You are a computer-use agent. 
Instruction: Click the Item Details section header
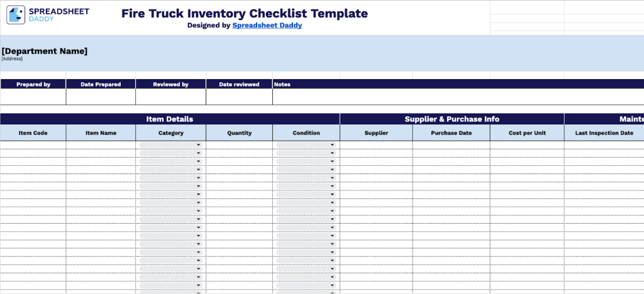click(x=170, y=119)
